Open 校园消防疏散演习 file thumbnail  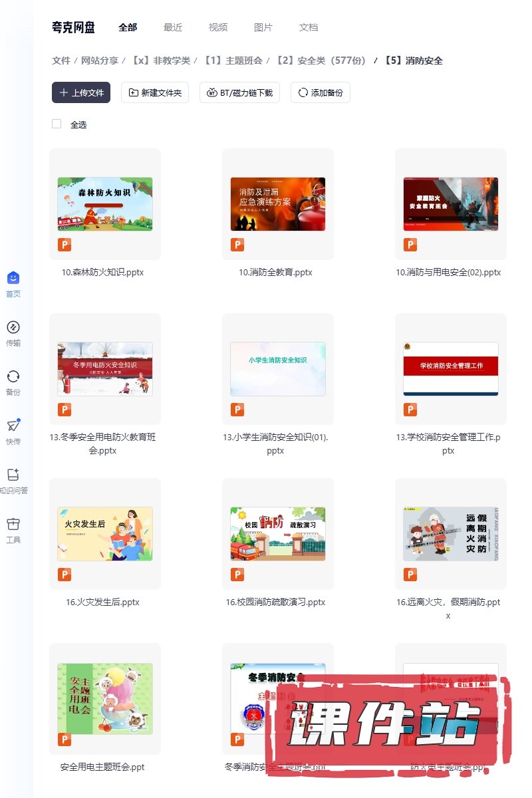click(278, 533)
